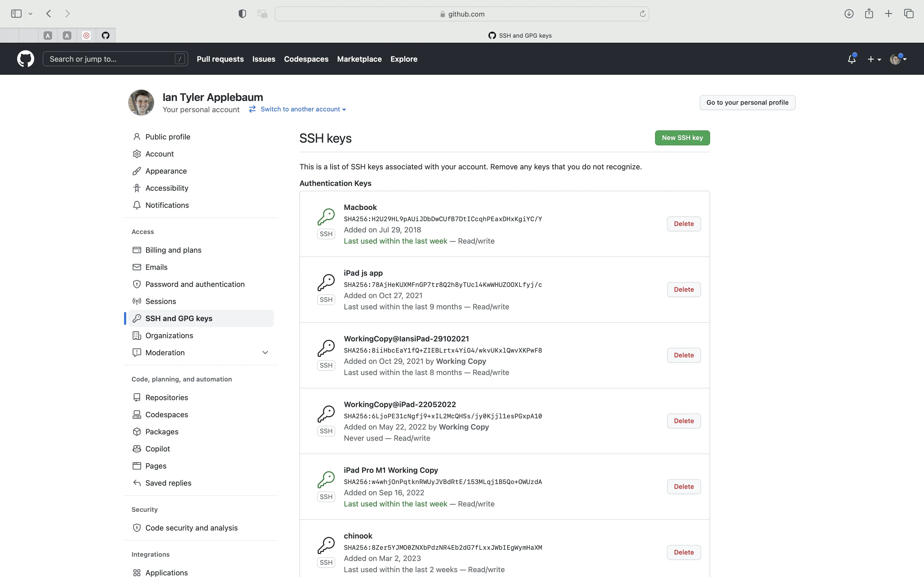The height and width of the screenshot is (577, 924).
Task: Delete the Macbook SSH key
Action: 683,224
